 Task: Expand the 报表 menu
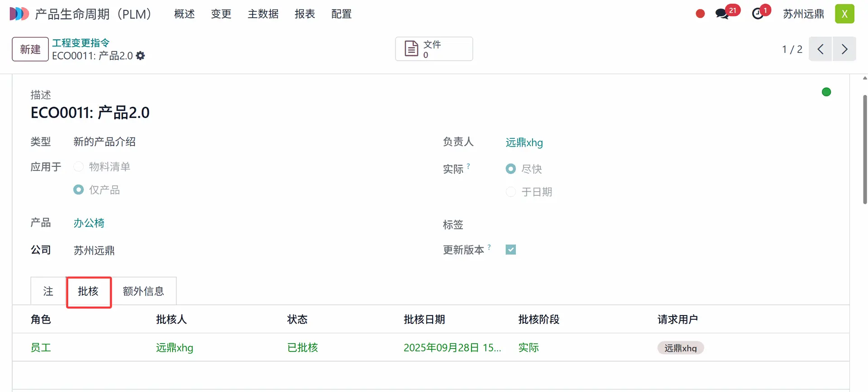click(305, 14)
